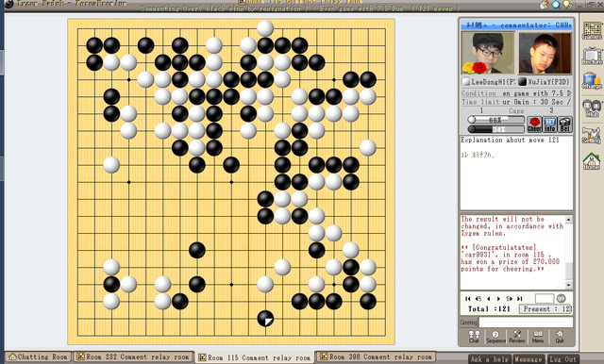Go back five moves

(x=478, y=299)
